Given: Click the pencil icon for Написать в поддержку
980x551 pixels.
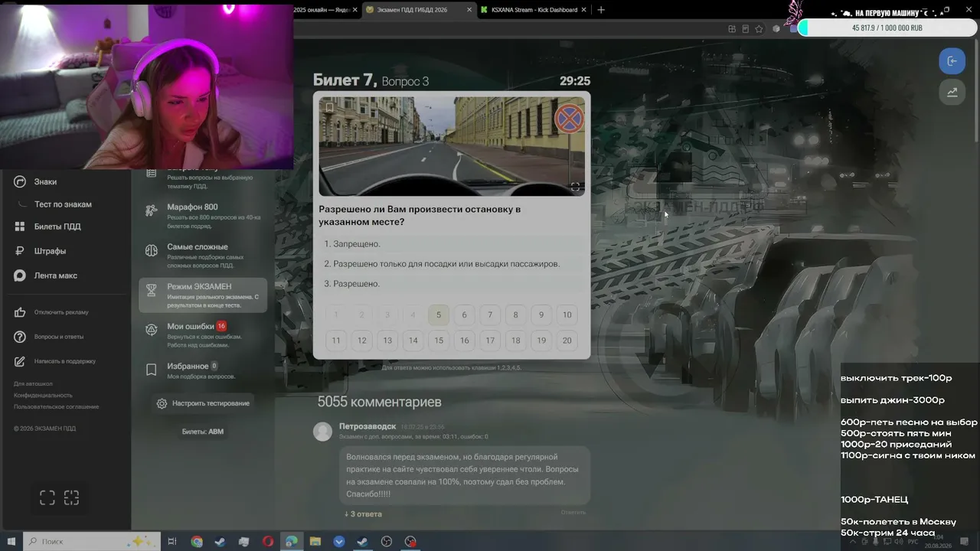Looking at the screenshot, I should pos(20,361).
